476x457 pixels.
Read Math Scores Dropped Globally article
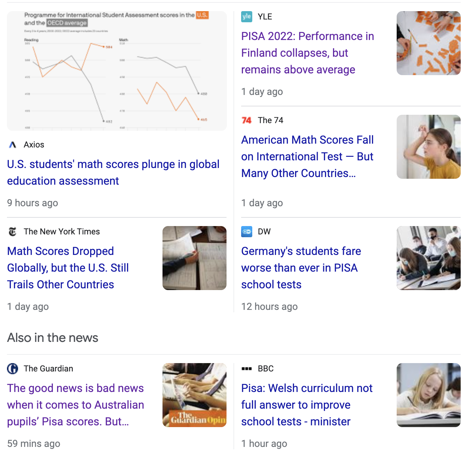click(68, 268)
